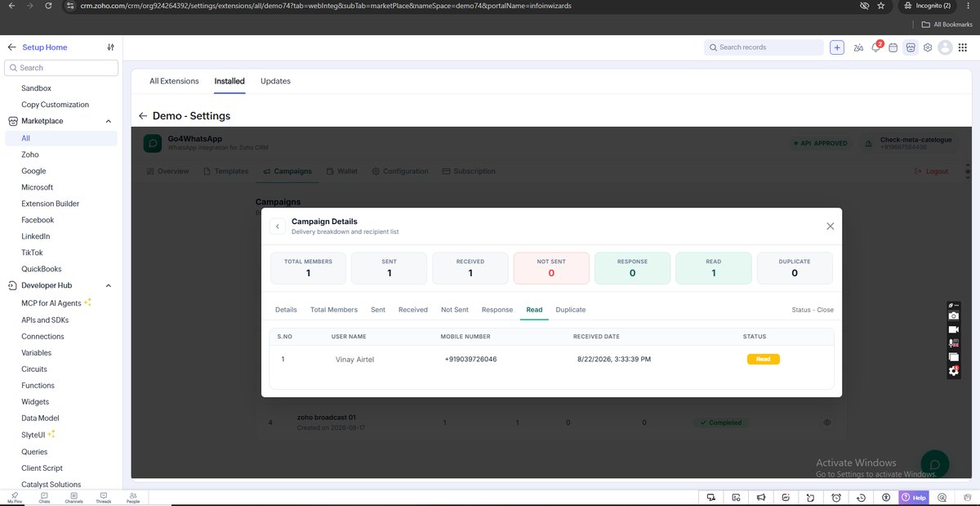
Task: Click the recorder settings gear with badge
Action: coord(953,370)
